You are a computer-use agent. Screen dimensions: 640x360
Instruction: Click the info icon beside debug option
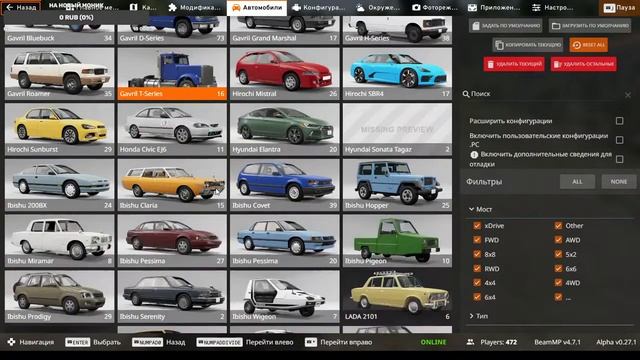pyautogui.click(x=474, y=155)
